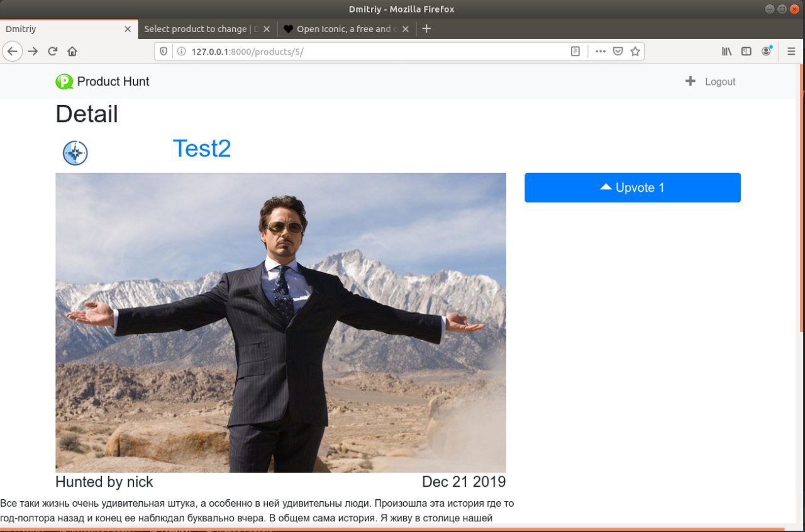Show sidebars icon in Firefox toolbar
Image resolution: width=805 pixels, height=532 pixels.
pos(747,52)
